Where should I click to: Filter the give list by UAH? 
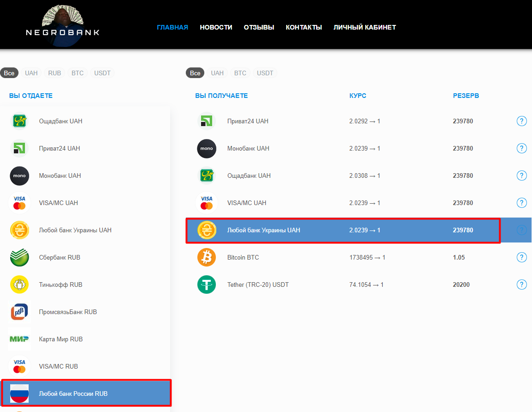click(31, 73)
